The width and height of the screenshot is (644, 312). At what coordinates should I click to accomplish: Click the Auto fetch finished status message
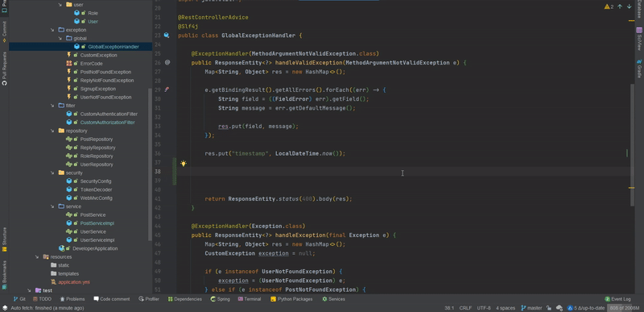(x=47, y=308)
